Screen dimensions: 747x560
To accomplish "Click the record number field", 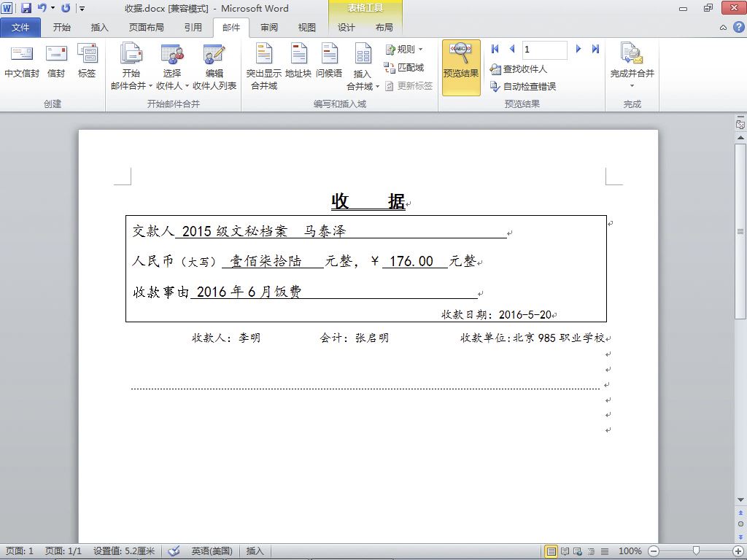I will click(x=544, y=50).
